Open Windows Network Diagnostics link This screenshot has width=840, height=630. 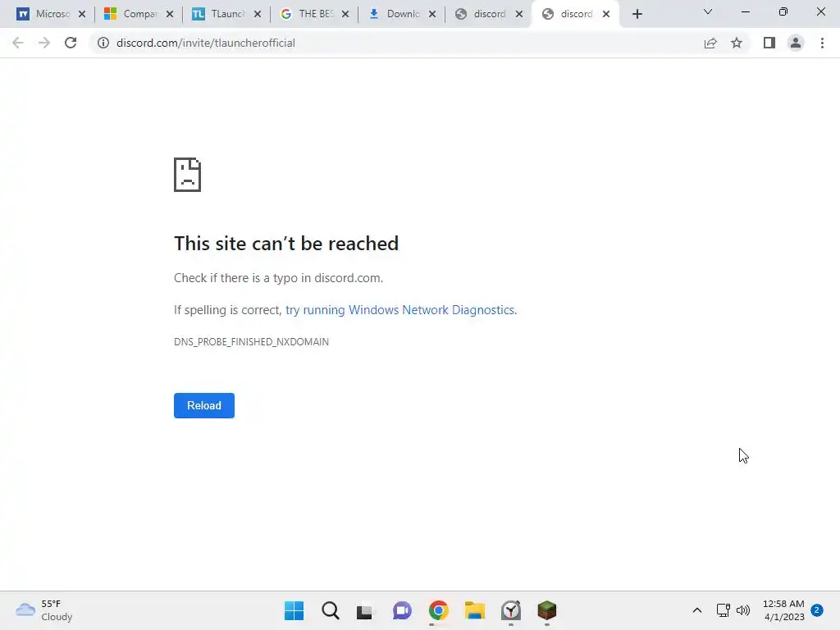tap(400, 310)
